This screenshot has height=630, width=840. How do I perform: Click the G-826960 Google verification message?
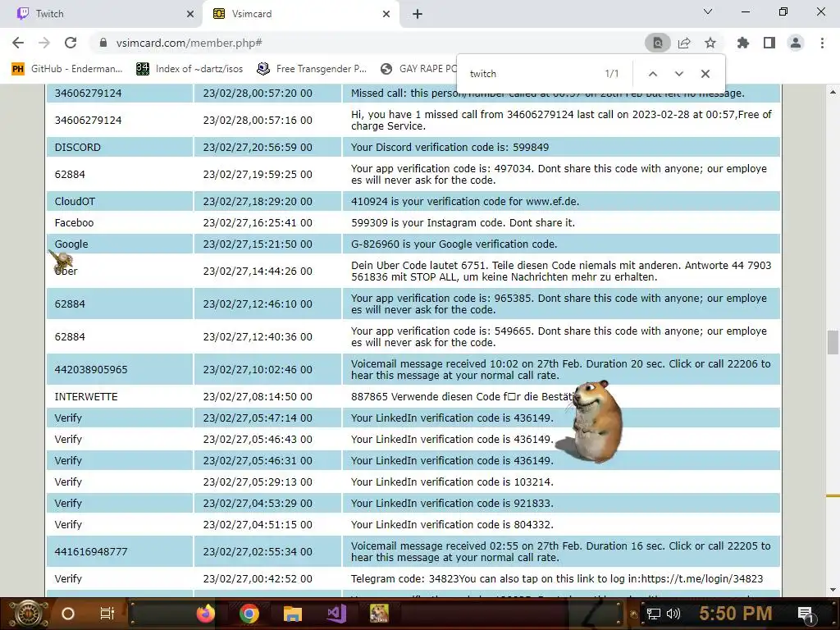[561, 244]
